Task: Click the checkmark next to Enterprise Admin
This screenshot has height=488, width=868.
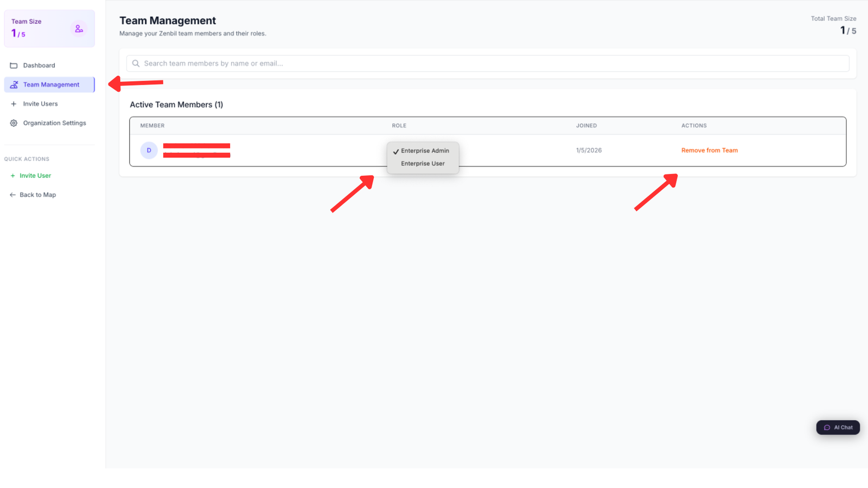Action: coord(397,151)
